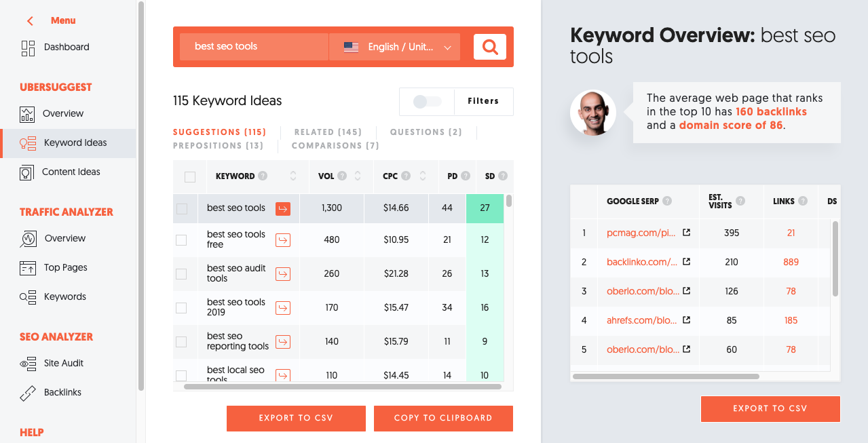Click help icon next to PD header

[x=466, y=176]
